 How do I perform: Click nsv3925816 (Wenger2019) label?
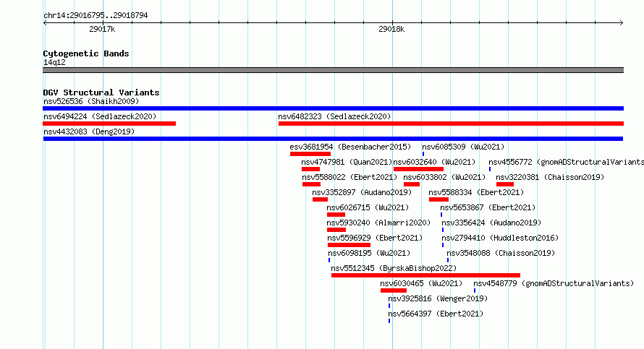tap(438, 298)
